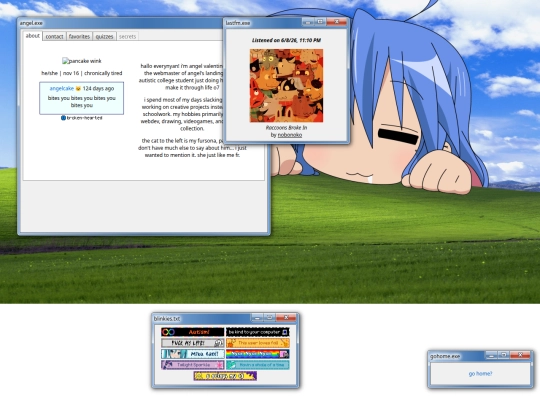The width and height of the screenshot is (540, 405).
Task: Open the about tab in angel.exe
Action: pos(33,36)
